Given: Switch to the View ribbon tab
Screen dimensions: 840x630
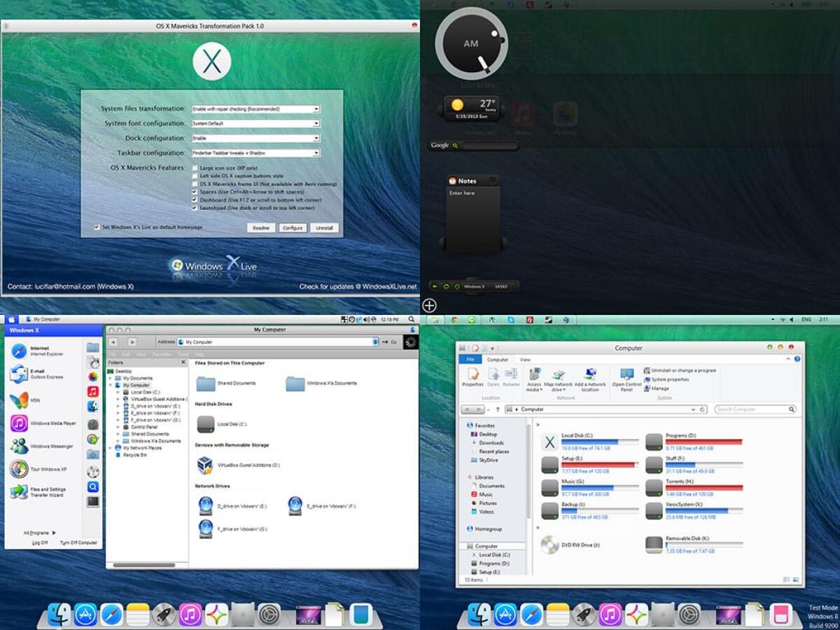Looking at the screenshot, I should [524, 359].
